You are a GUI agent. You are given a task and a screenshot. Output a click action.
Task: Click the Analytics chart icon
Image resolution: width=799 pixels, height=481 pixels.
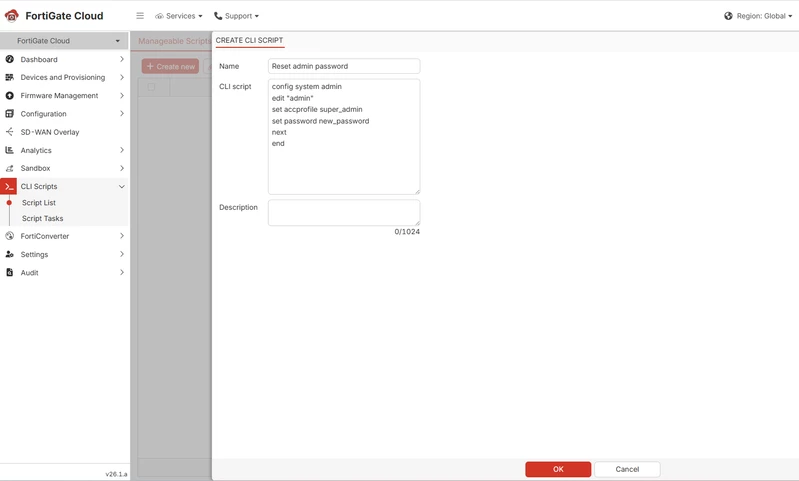click(9, 150)
